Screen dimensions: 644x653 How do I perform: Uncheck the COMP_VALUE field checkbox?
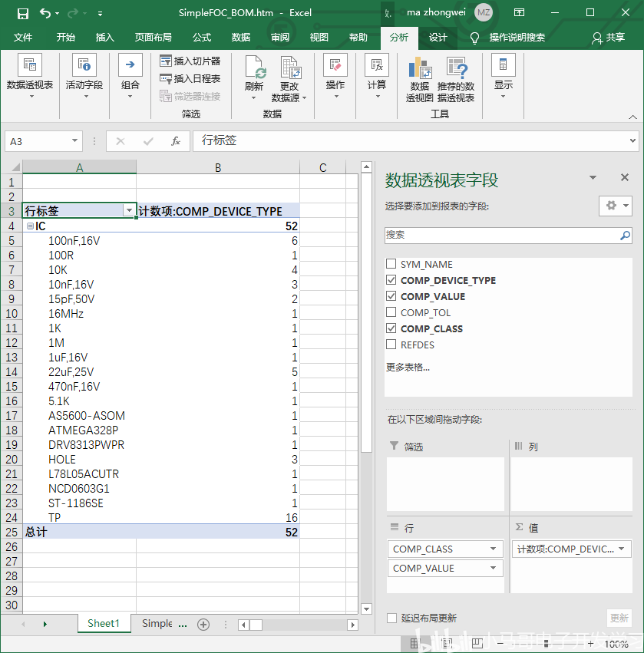coord(391,296)
